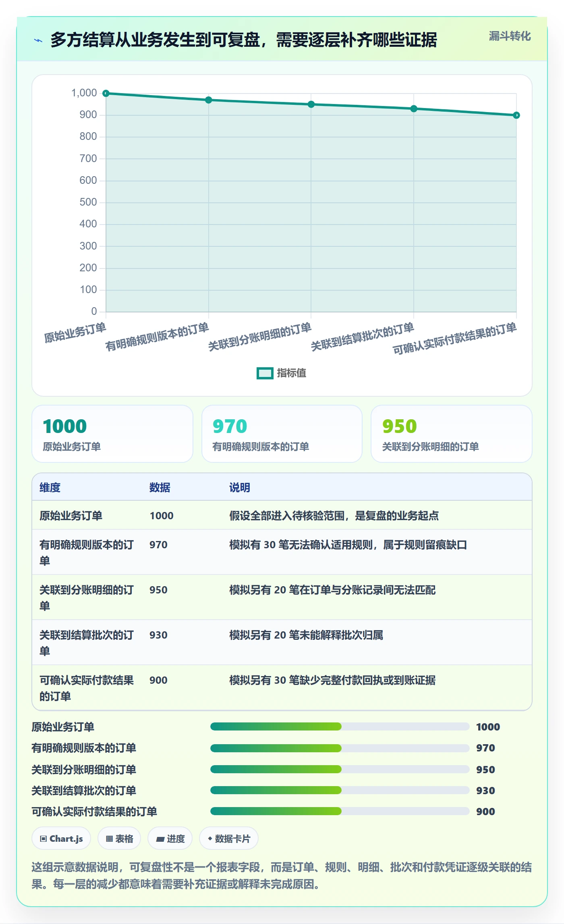Click the progress value 930
Viewport: 564px width, 924px height.
click(485, 791)
